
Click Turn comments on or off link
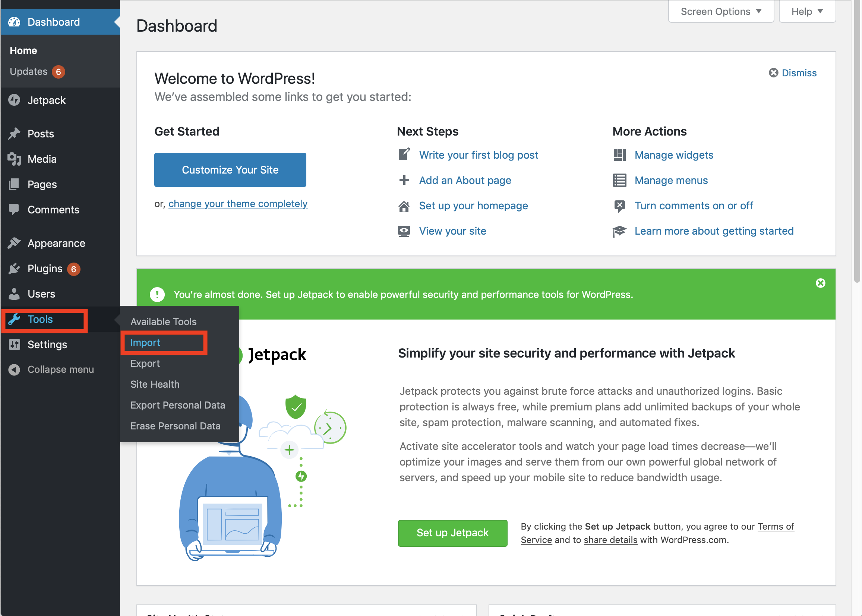coord(694,206)
